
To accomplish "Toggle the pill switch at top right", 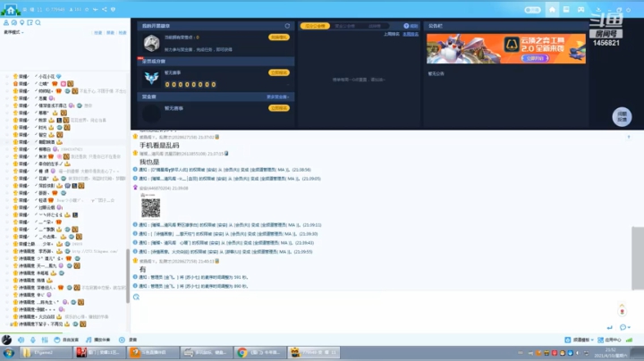I will coord(533,10).
